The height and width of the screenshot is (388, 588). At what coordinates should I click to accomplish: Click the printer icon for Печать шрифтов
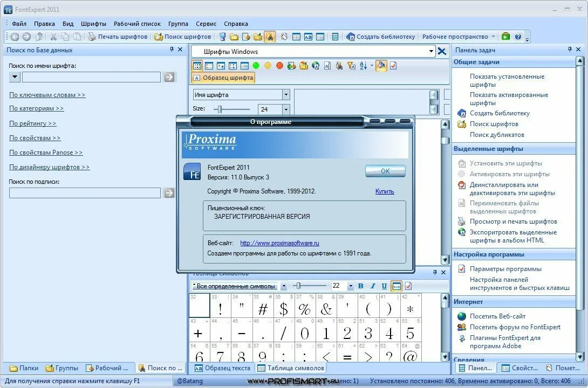point(92,37)
